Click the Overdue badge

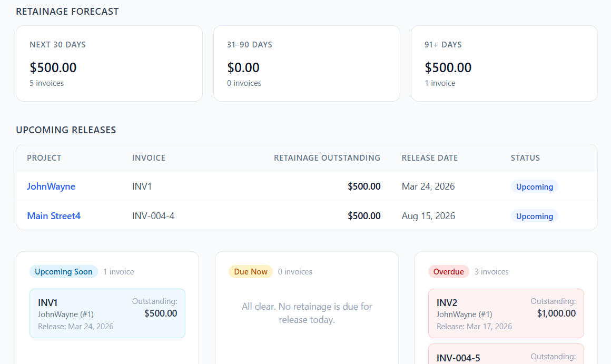pyautogui.click(x=448, y=272)
